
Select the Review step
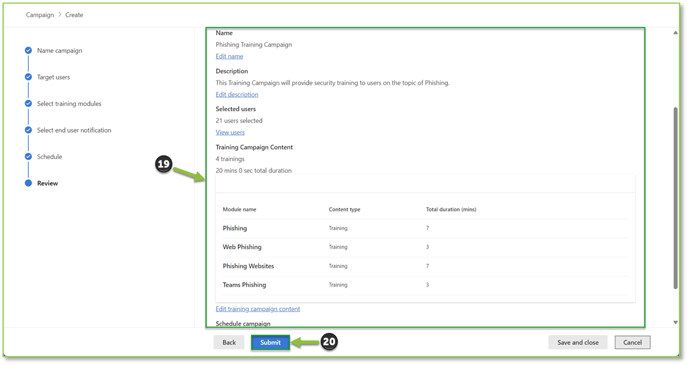pos(47,183)
